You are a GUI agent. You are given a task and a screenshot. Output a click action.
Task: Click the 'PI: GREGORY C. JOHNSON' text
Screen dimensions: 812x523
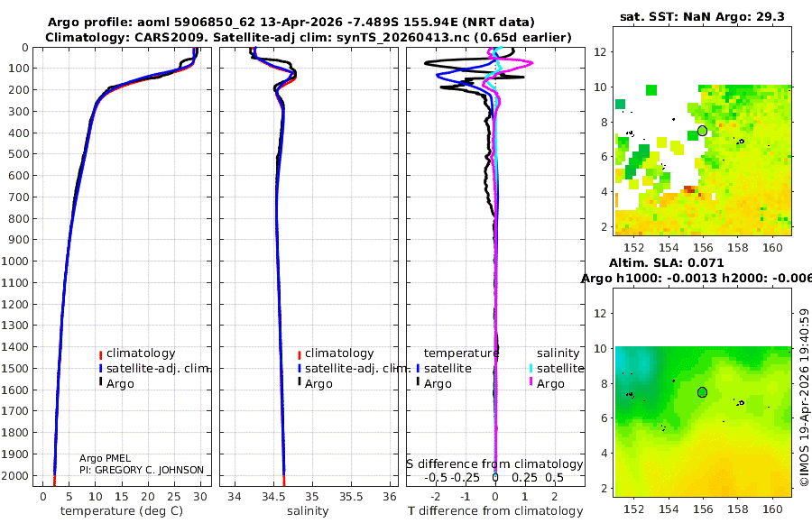tap(142, 470)
